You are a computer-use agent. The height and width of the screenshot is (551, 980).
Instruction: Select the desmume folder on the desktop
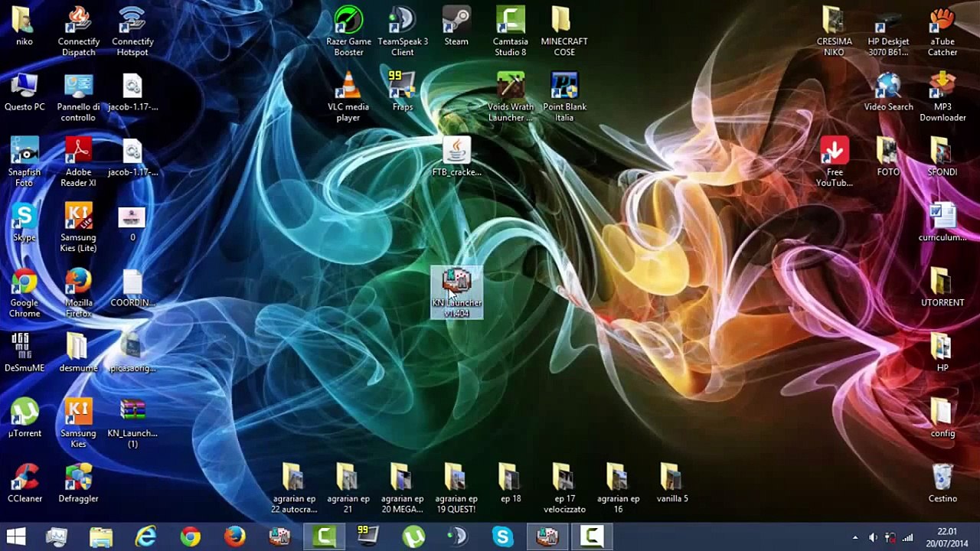pyautogui.click(x=78, y=353)
